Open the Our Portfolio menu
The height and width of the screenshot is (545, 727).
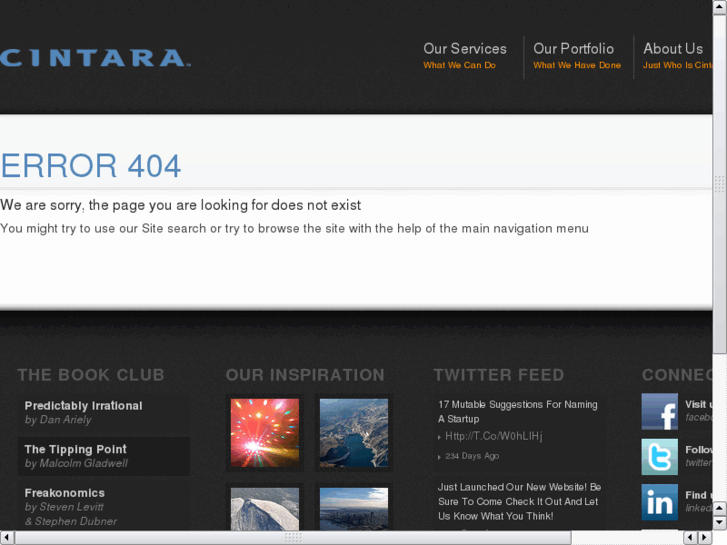pos(577,56)
